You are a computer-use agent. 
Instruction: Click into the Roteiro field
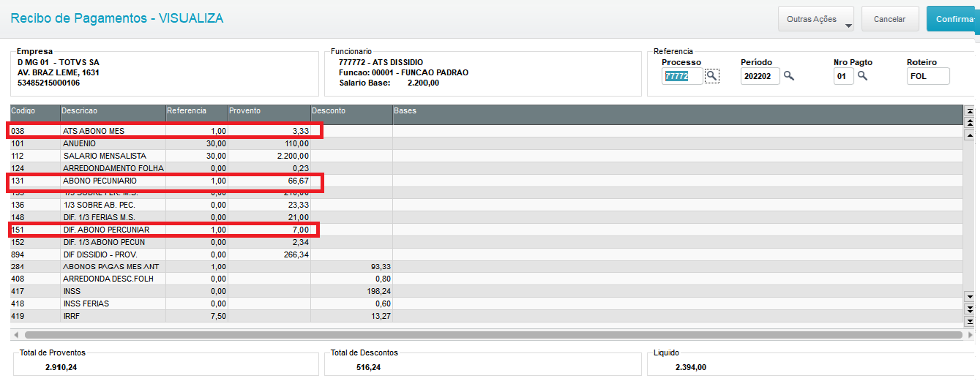coord(927,76)
